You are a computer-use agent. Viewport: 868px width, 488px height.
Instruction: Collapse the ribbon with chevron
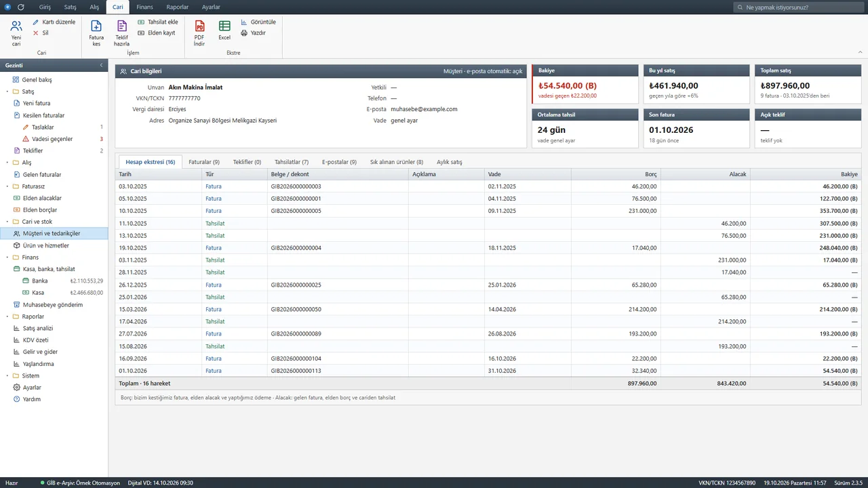click(x=860, y=52)
